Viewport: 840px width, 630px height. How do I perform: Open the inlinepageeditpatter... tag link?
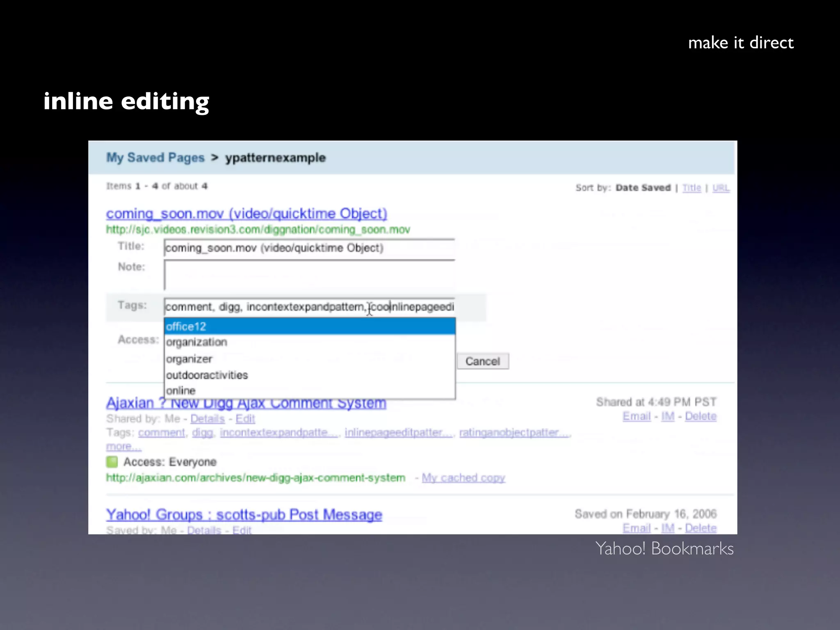399,433
